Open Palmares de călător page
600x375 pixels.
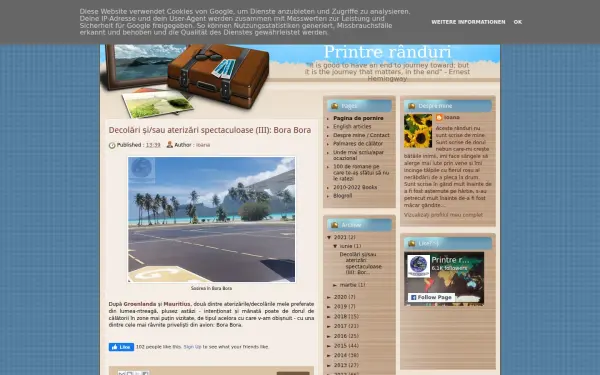pos(358,144)
